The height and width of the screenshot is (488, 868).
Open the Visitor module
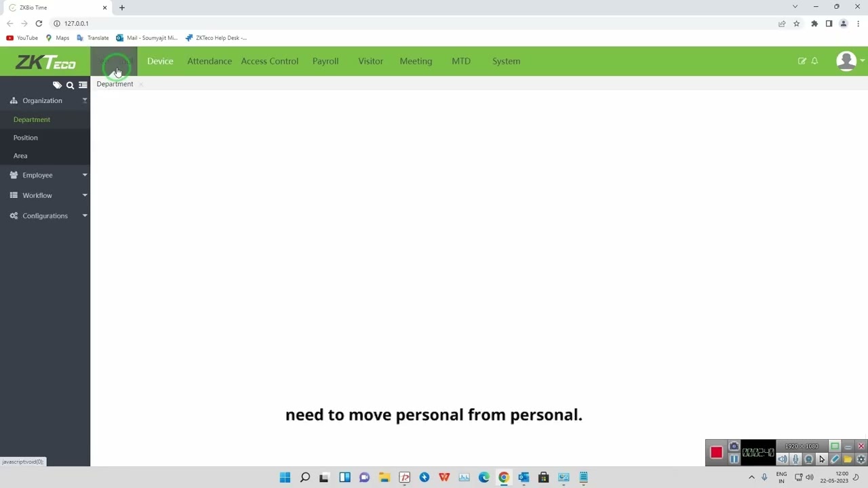(371, 61)
